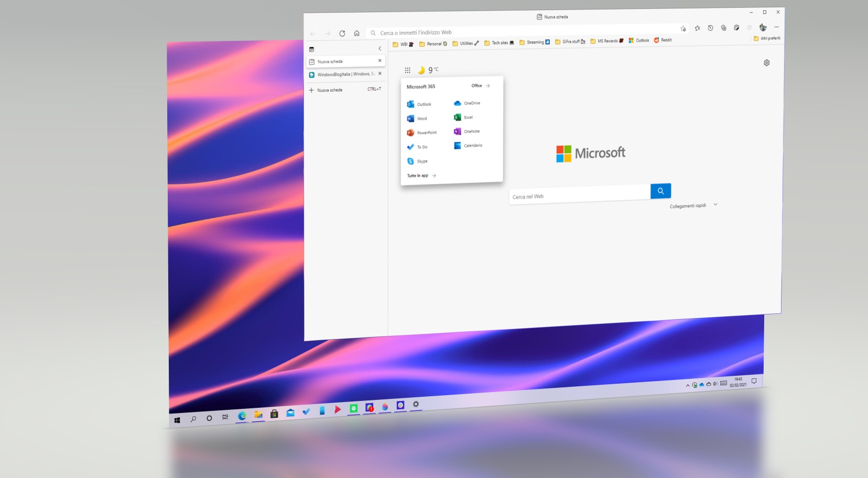Close the WindowsBlogItalia tab
Viewport: 868px width, 478px height.
point(380,73)
